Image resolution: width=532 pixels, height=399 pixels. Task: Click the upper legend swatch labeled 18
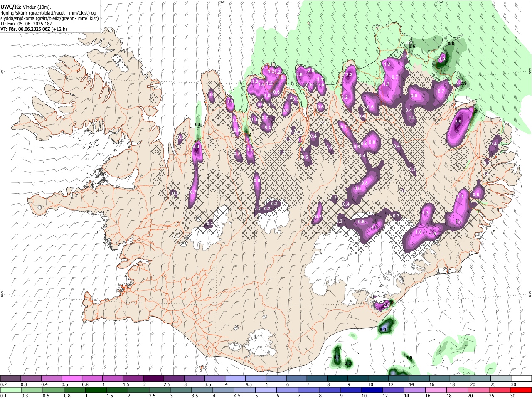coord(460,379)
